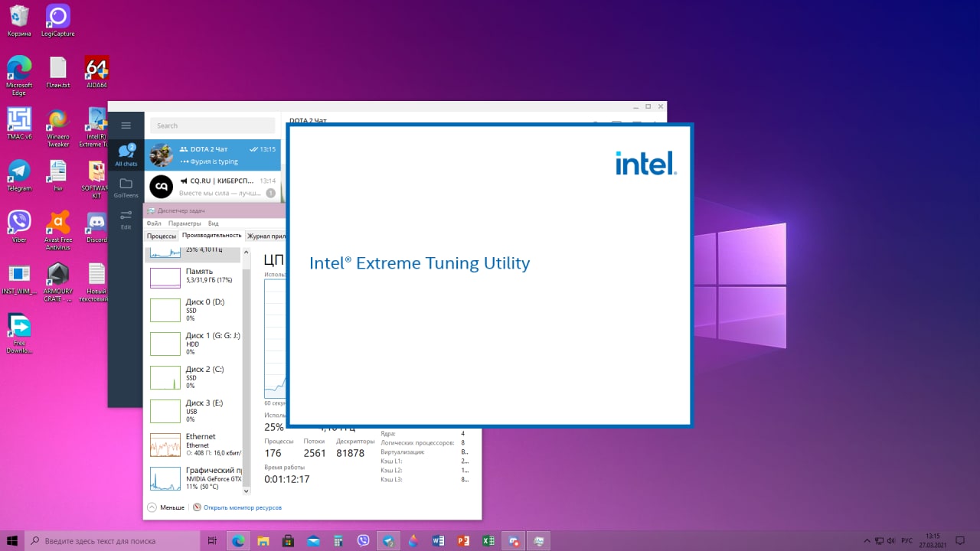Switch to Процессы tab in Task Manager
Screen dimensions: 980x551
(162, 236)
